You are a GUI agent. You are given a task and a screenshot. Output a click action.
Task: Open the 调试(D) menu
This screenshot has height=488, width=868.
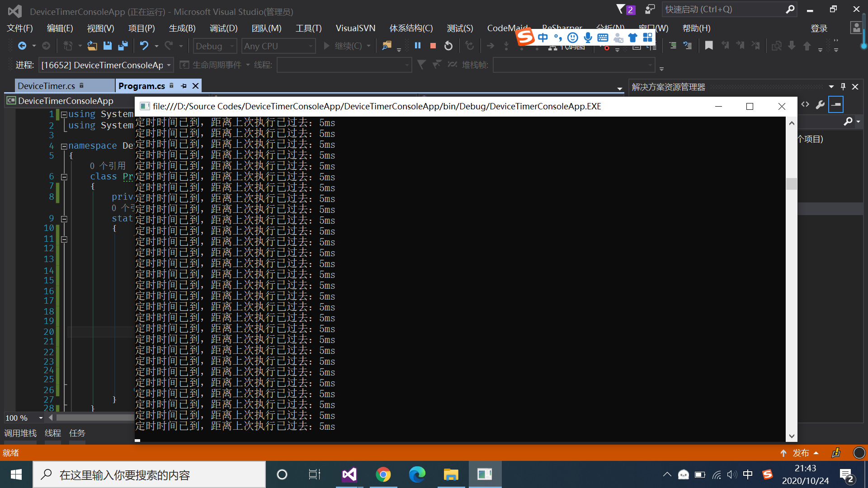pyautogui.click(x=223, y=28)
